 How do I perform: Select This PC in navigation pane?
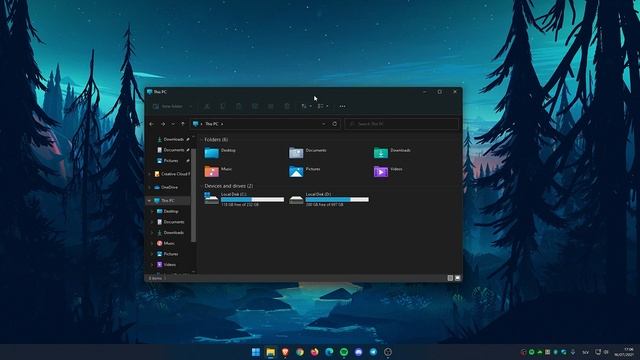coord(167,201)
